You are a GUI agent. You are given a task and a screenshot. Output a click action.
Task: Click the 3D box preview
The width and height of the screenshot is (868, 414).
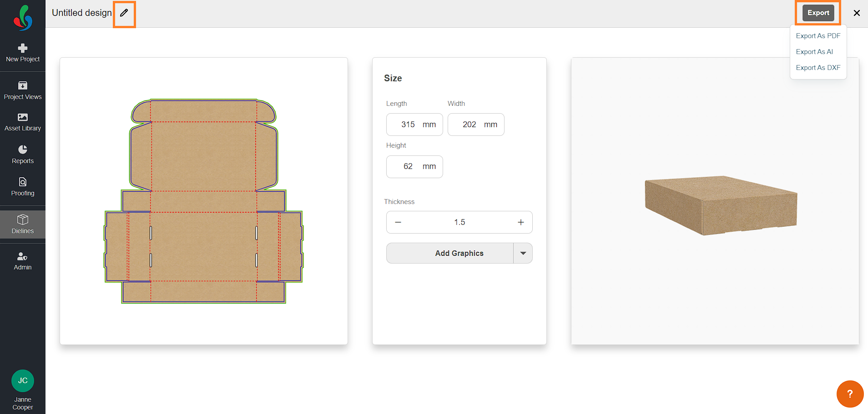721,205
